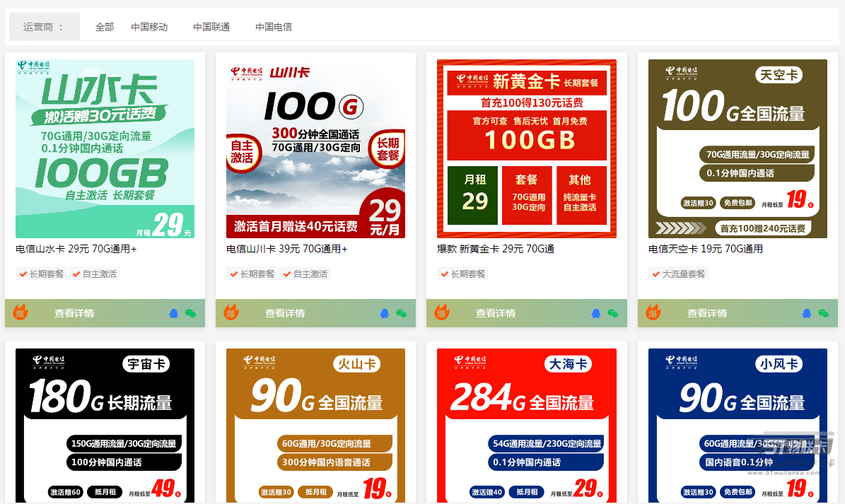Click the 运营商 filter label

tap(43, 27)
